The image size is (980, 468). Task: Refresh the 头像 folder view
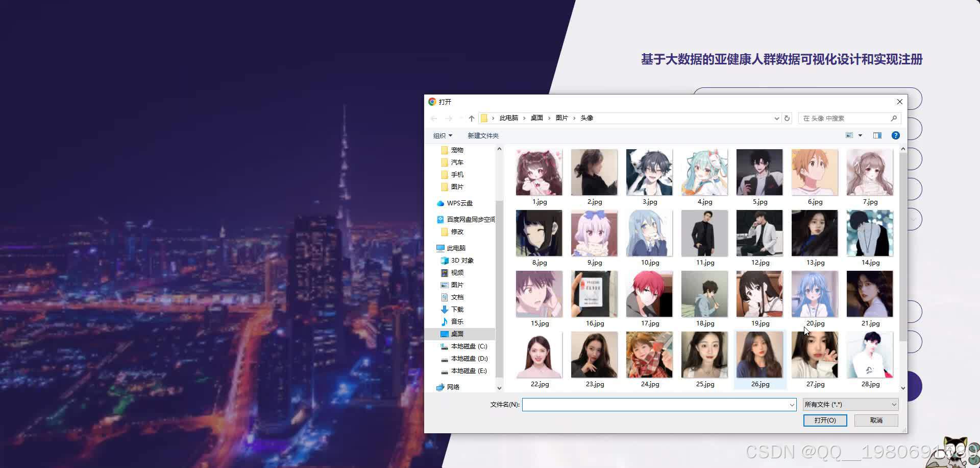pyautogui.click(x=787, y=118)
